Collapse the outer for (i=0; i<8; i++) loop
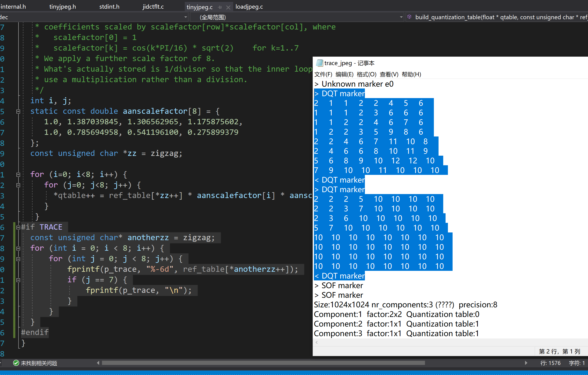This screenshot has width=588, height=375. tap(18, 175)
